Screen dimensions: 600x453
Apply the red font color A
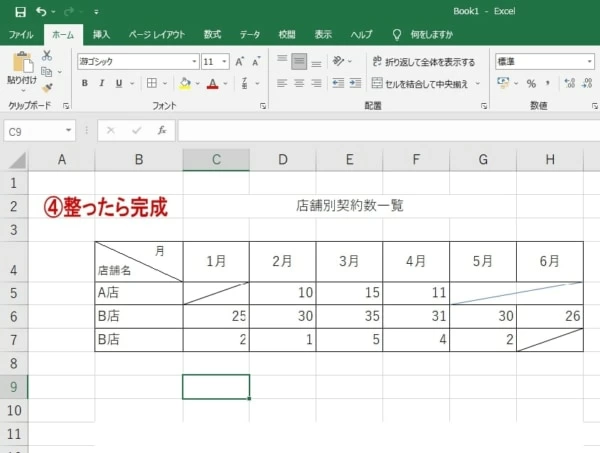[213, 83]
